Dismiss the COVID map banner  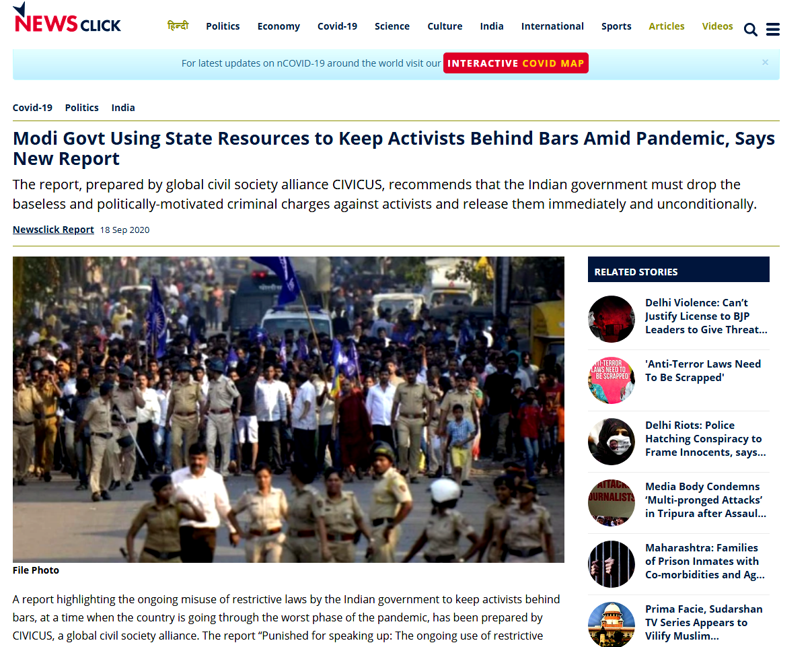pos(765,62)
